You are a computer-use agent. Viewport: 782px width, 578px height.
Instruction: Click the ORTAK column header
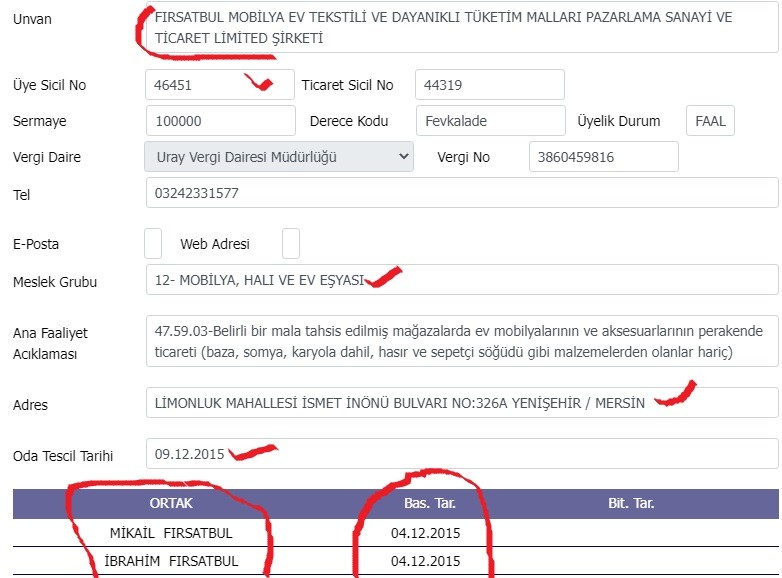[x=171, y=503]
